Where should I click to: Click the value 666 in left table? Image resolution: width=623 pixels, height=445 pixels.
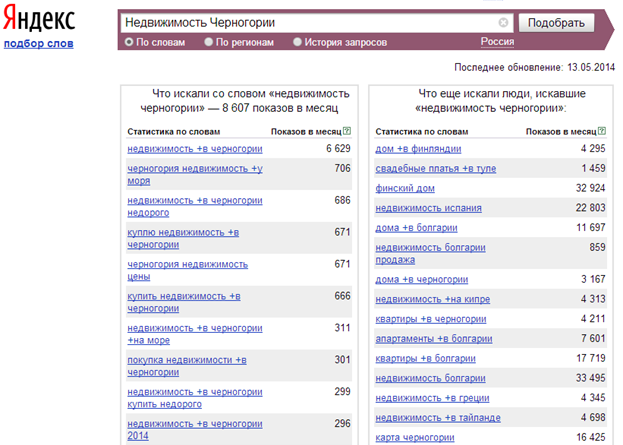click(x=342, y=296)
